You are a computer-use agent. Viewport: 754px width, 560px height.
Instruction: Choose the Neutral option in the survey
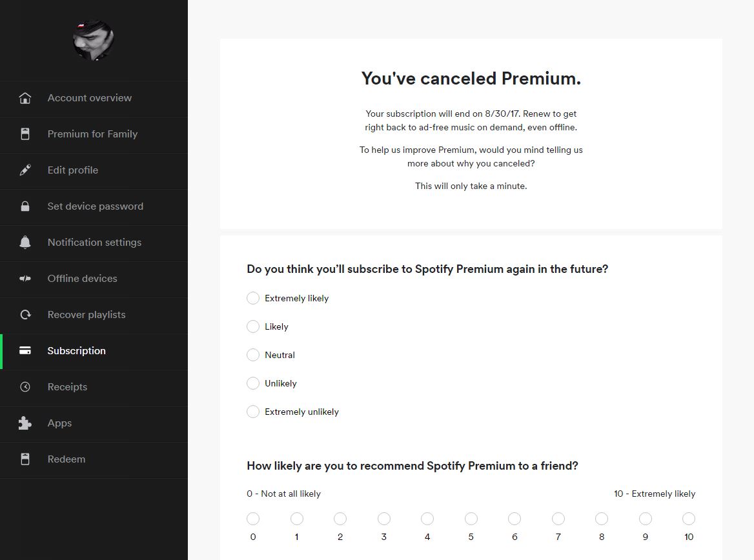253,355
